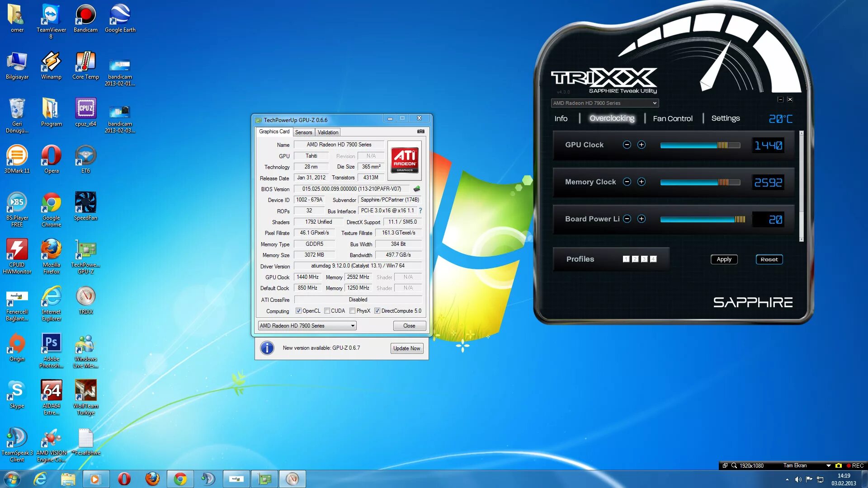Select the AIDA64 Extreme desktop icon
Viewport: 868px width, 488px height.
[x=51, y=397]
